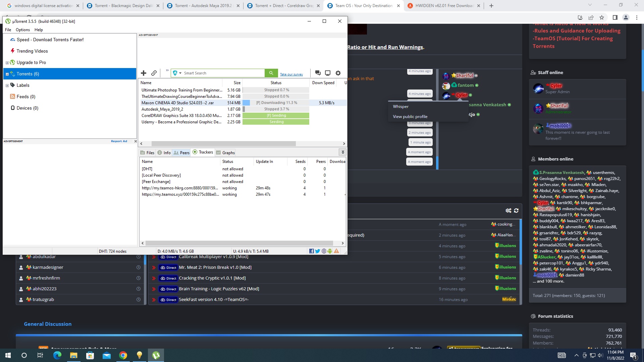644x362 pixels.
Task: Open the Options menu
Action: point(23,30)
